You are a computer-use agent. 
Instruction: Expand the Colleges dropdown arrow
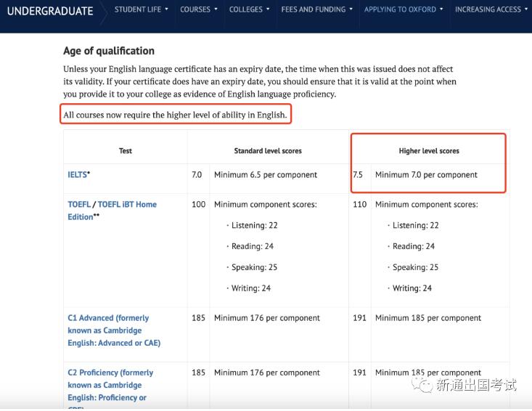pos(268,9)
